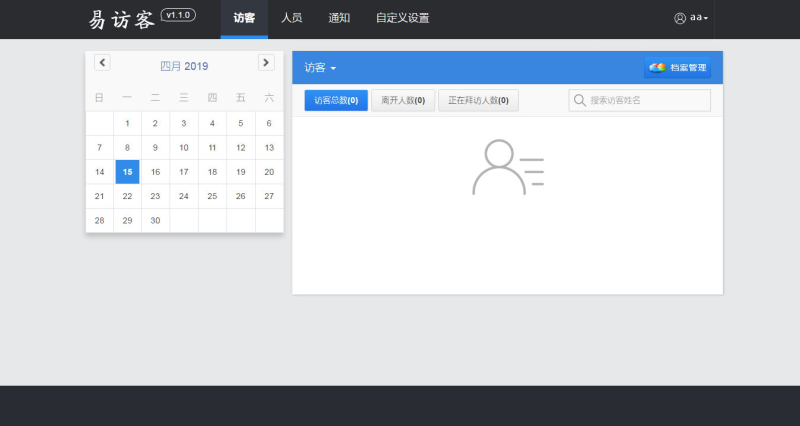Screen dimensions: 800x426
Task: Open 自定义设置 custom settings
Action: click(402, 18)
